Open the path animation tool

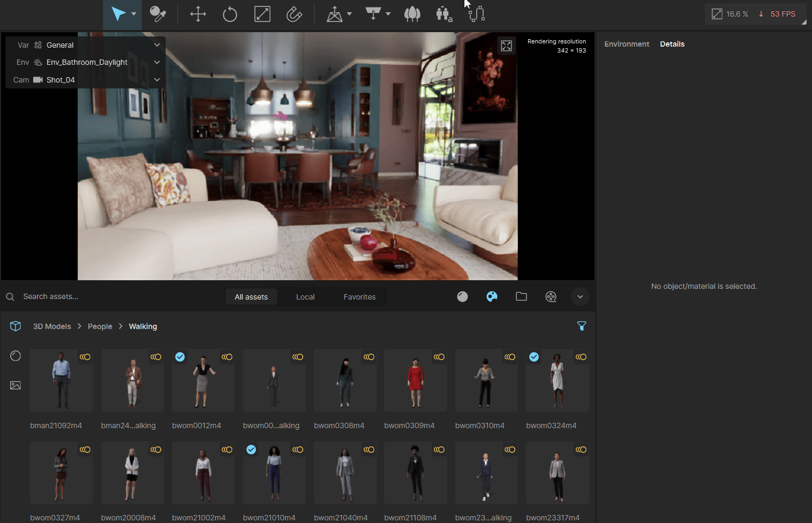point(476,14)
